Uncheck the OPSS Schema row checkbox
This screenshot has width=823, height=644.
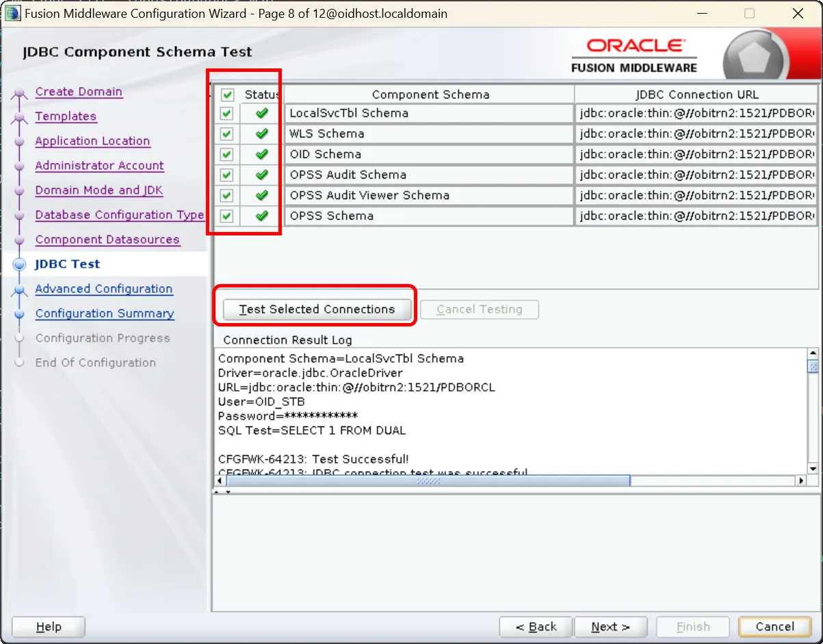227,216
